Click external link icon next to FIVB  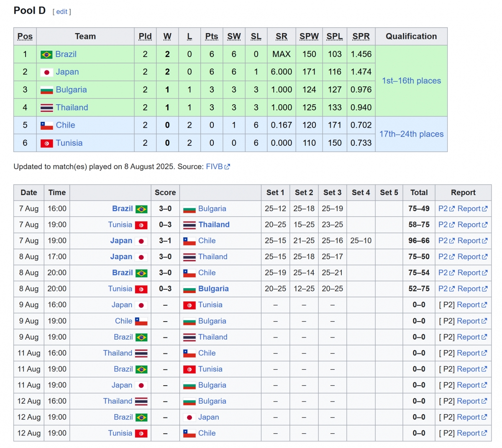pos(227,167)
